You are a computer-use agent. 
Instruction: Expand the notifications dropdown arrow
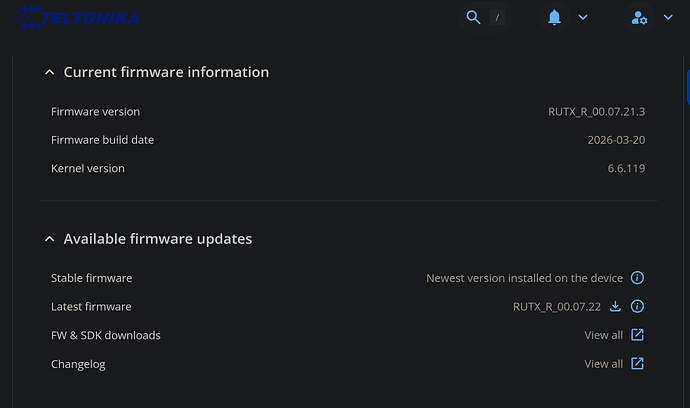[583, 17]
